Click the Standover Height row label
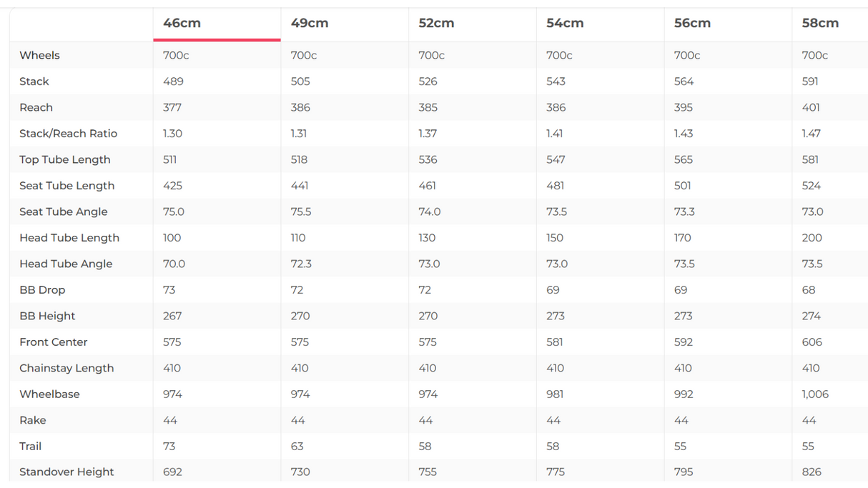The width and height of the screenshot is (868, 488). 66,472
